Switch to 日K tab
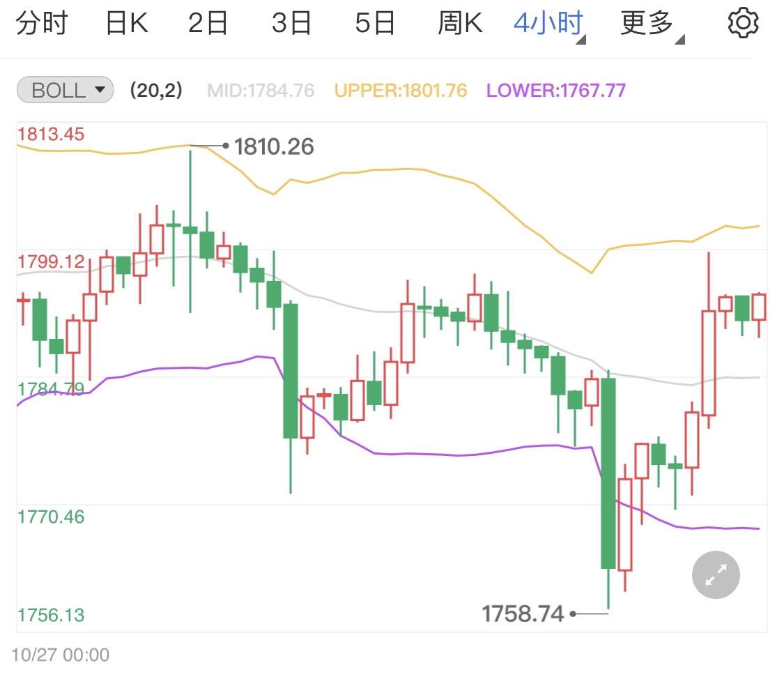 [x=127, y=23]
